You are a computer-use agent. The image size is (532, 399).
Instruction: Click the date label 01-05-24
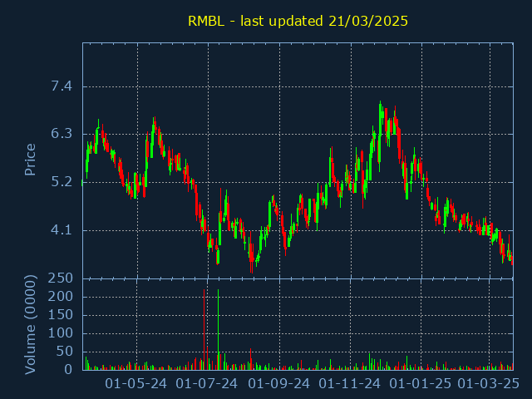tap(135, 384)
